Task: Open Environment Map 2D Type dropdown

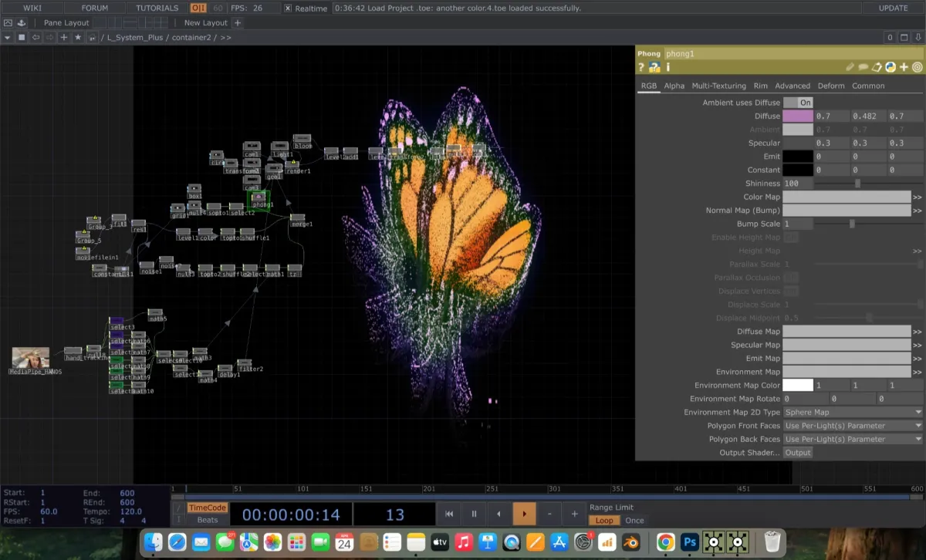Action: (853, 413)
